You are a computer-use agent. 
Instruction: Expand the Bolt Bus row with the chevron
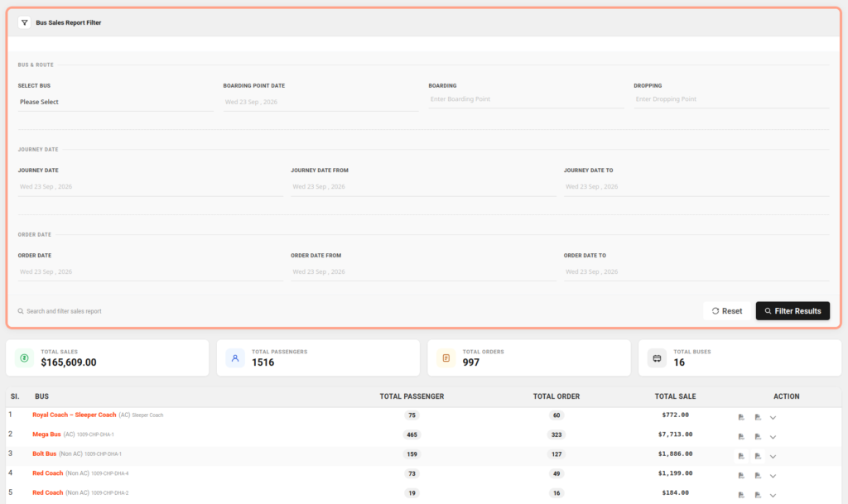(x=773, y=457)
